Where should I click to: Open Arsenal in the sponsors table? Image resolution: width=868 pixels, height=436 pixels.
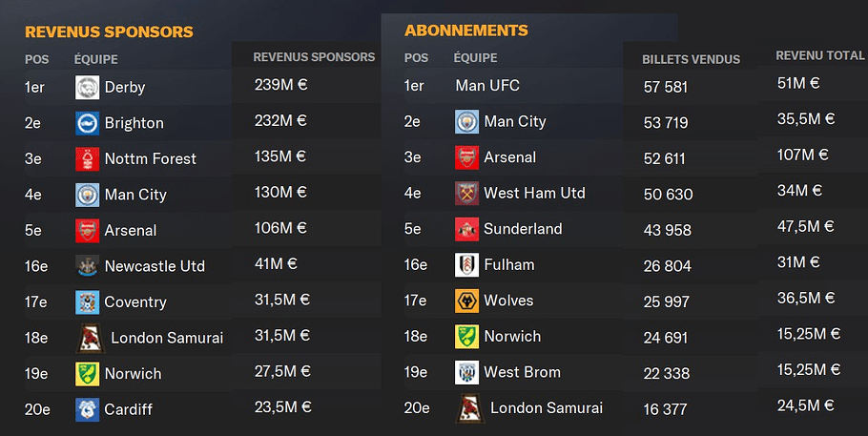point(131,231)
